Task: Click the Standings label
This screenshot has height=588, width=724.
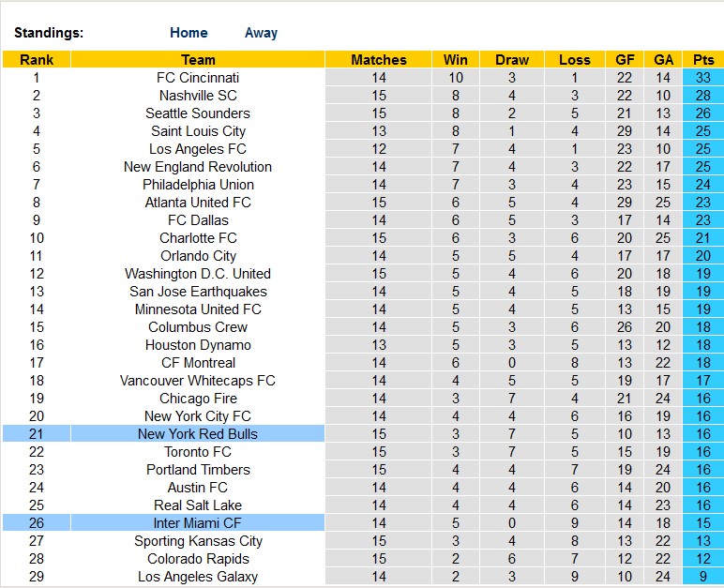Action: (x=49, y=33)
